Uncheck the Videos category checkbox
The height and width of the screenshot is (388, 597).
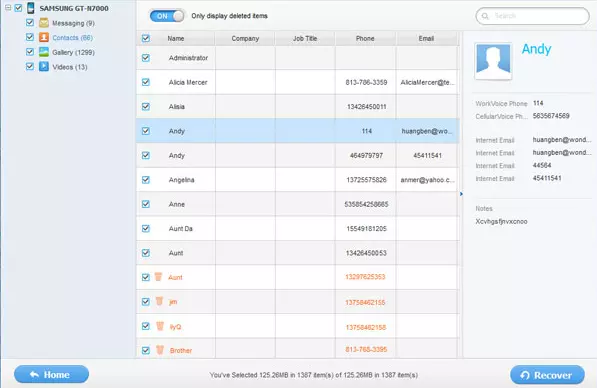(30, 66)
